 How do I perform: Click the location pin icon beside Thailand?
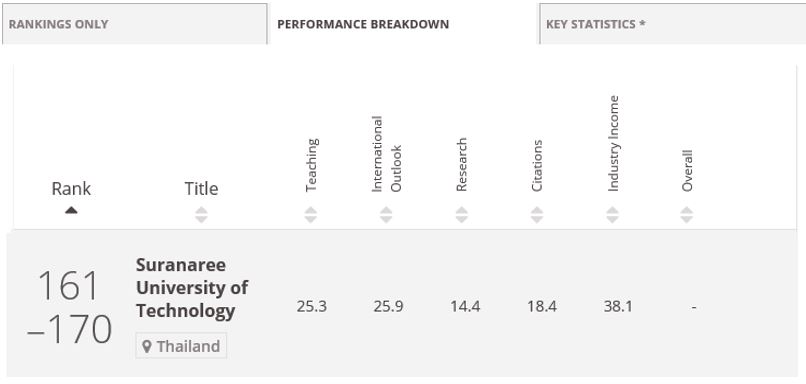[146, 346]
